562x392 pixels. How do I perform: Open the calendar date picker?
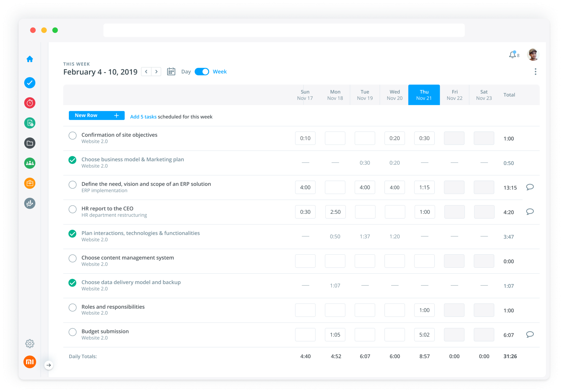pyautogui.click(x=171, y=72)
